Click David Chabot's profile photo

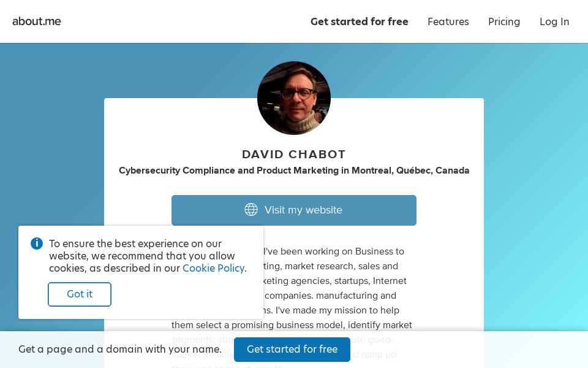coord(294,98)
